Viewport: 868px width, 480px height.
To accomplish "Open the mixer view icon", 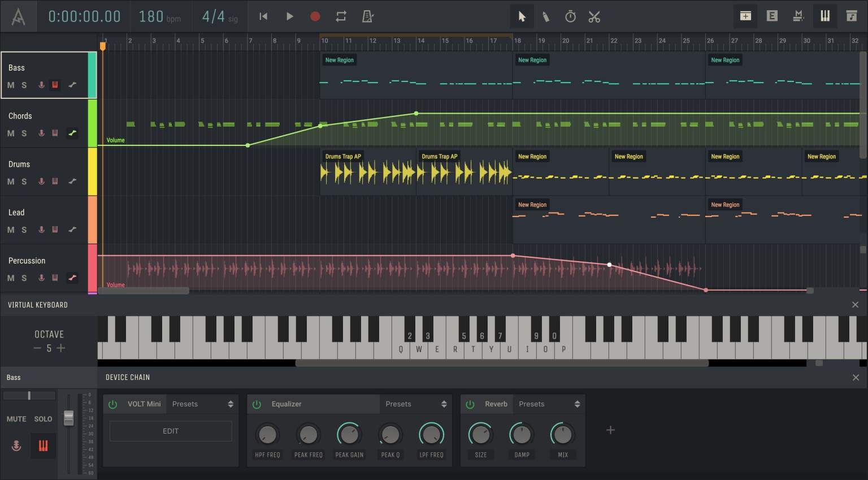I will pyautogui.click(x=798, y=16).
